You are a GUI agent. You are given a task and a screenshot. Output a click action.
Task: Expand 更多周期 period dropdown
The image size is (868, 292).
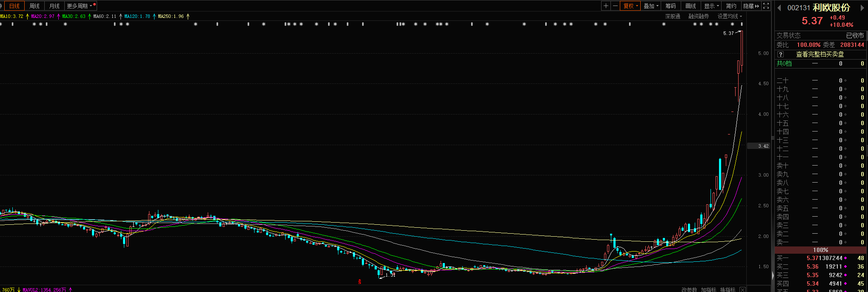[x=79, y=6]
